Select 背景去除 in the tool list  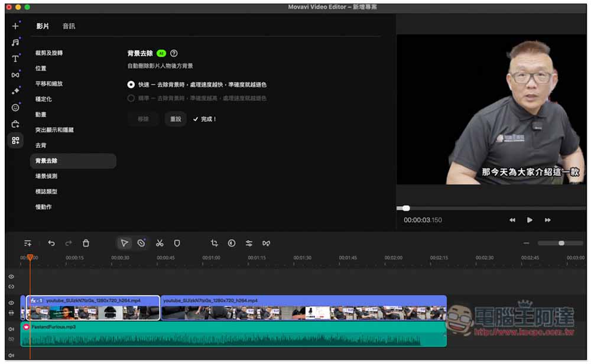click(73, 161)
